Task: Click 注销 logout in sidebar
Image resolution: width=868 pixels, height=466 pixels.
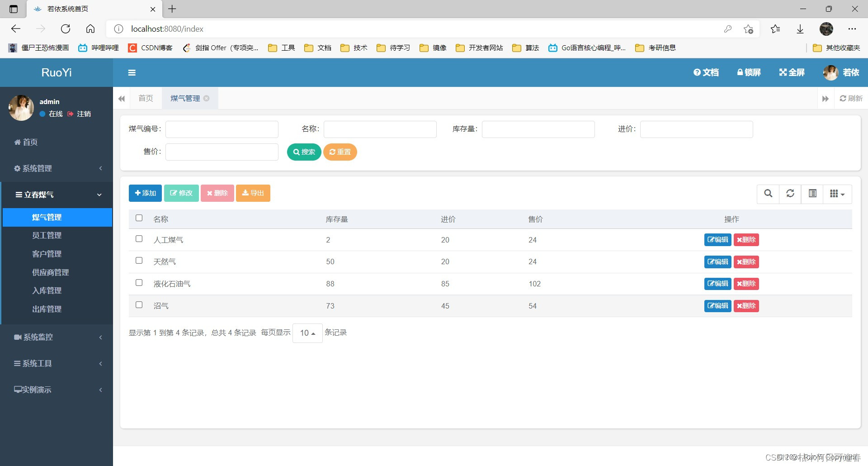Action: (80, 114)
